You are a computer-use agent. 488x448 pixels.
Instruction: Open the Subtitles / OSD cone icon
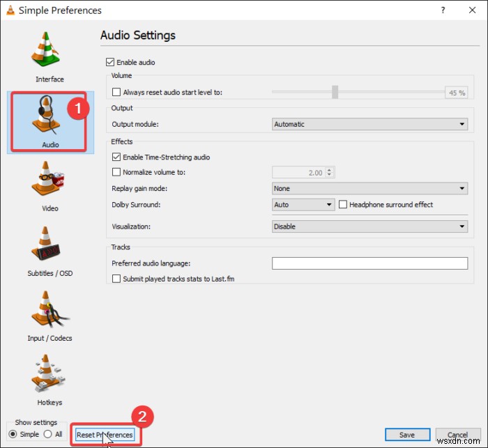45,243
